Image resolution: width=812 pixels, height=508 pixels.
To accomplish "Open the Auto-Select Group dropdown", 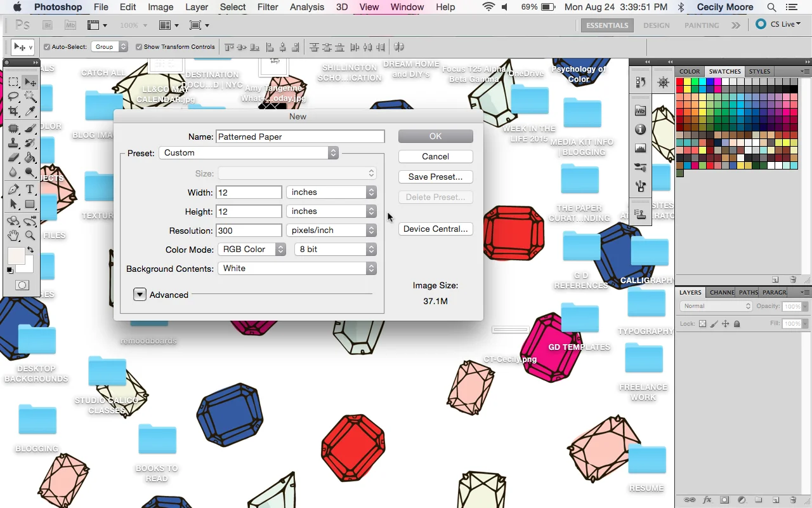I will tap(110, 47).
